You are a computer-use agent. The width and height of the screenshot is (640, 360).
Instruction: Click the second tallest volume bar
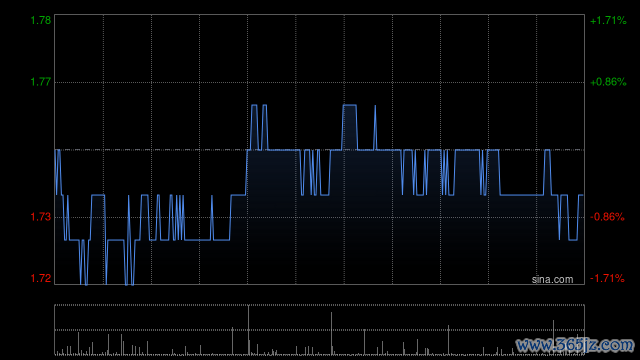pyautogui.click(x=331, y=333)
